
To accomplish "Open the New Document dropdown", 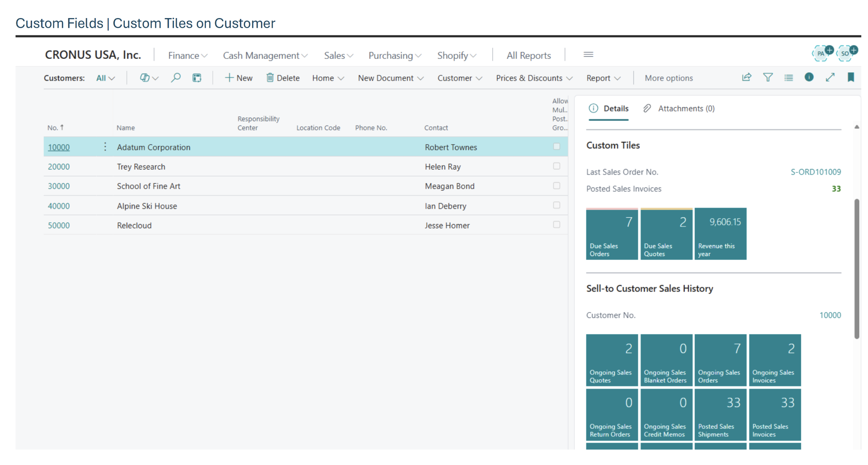I will click(390, 78).
